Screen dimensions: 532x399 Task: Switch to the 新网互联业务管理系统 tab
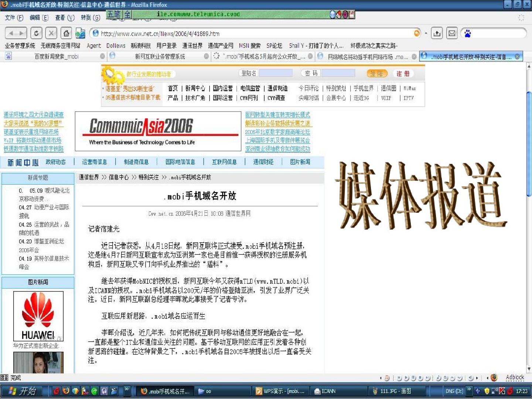pos(160,56)
